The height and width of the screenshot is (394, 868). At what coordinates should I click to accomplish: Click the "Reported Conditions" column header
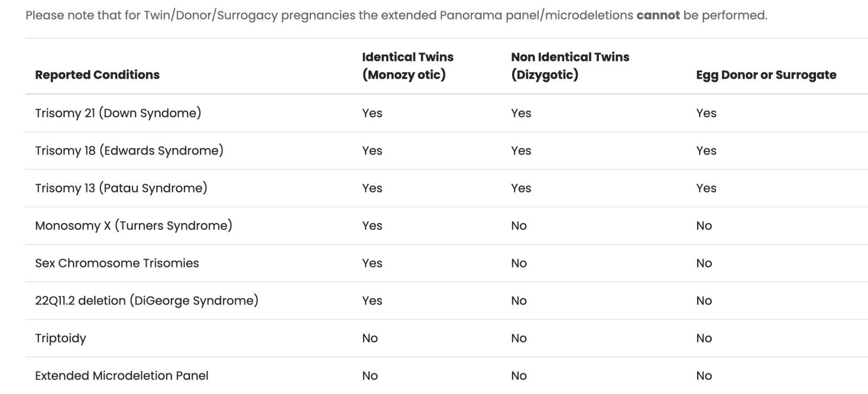pyautogui.click(x=97, y=75)
